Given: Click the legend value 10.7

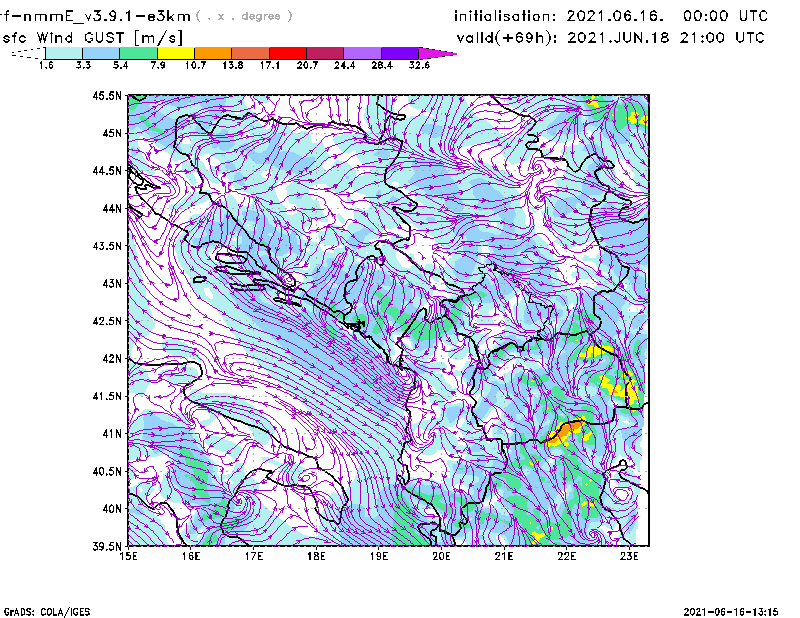Looking at the screenshot, I should point(195,65).
